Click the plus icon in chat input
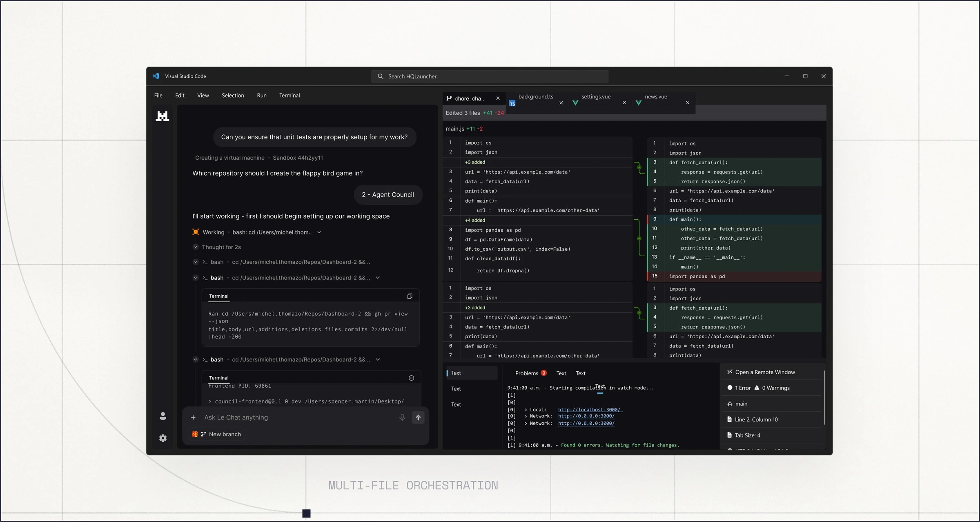This screenshot has width=980, height=522. pyautogui.click(x=194, y=417)
